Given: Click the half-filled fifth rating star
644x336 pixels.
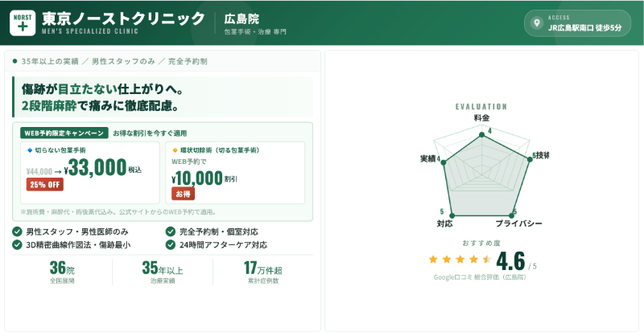Looking at the screenshot, I should [486, 259].
